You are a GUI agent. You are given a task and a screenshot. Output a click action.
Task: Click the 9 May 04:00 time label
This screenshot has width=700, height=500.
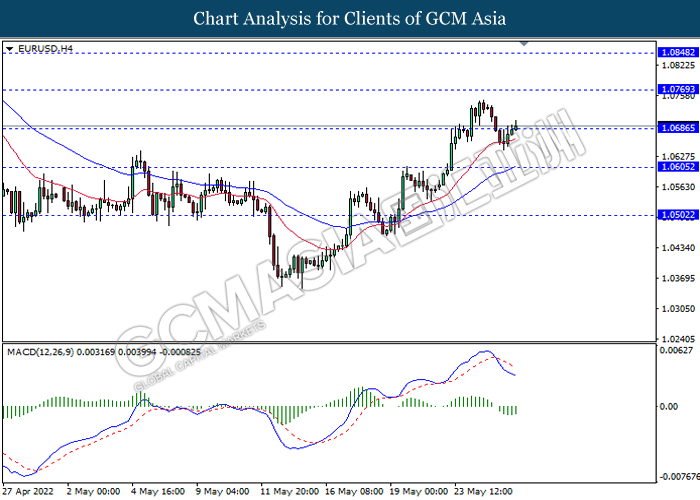[x=222, y=492]
